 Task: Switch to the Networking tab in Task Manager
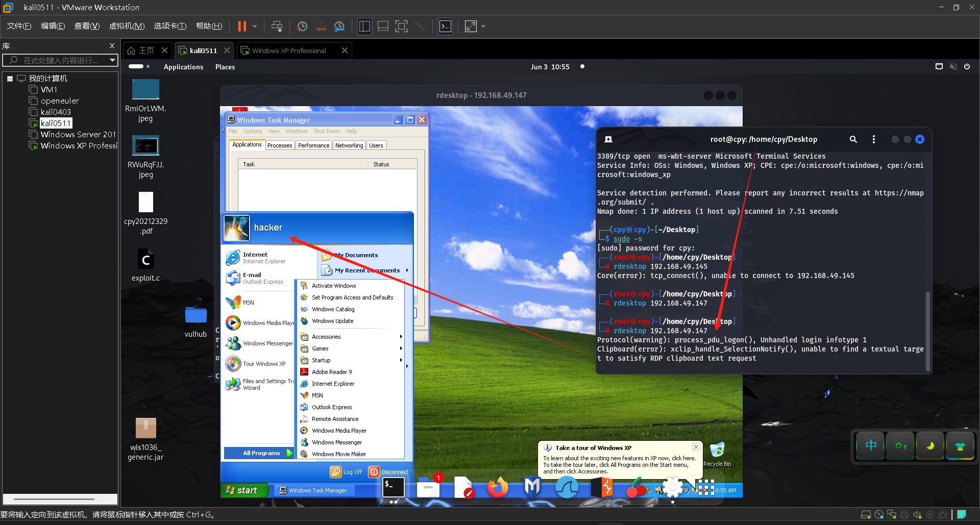(349, 145)
